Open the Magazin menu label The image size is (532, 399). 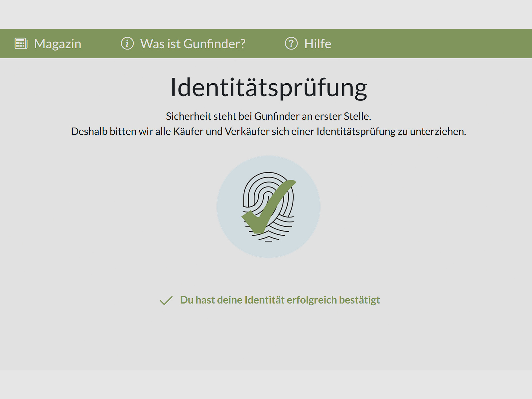[58, 44]
